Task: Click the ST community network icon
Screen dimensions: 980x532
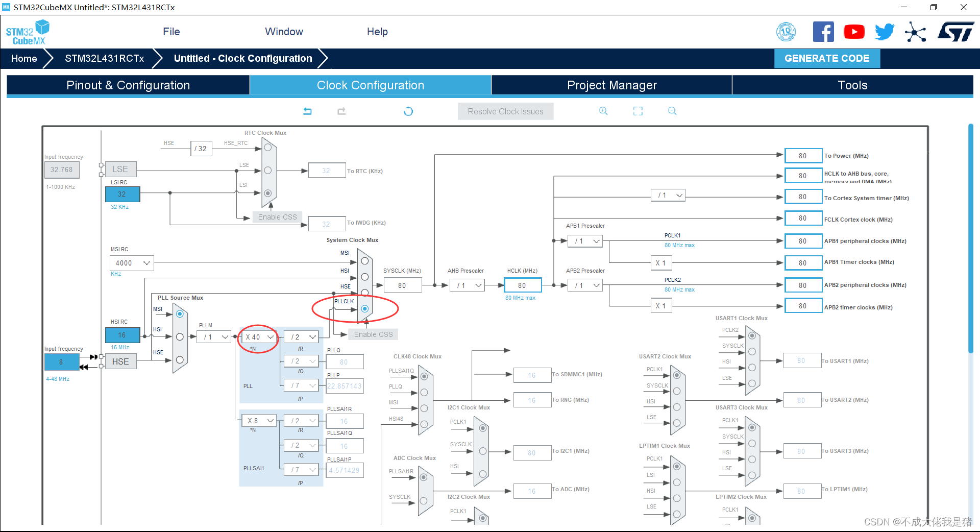Action: pyautogui.click(x=915, y=32)
